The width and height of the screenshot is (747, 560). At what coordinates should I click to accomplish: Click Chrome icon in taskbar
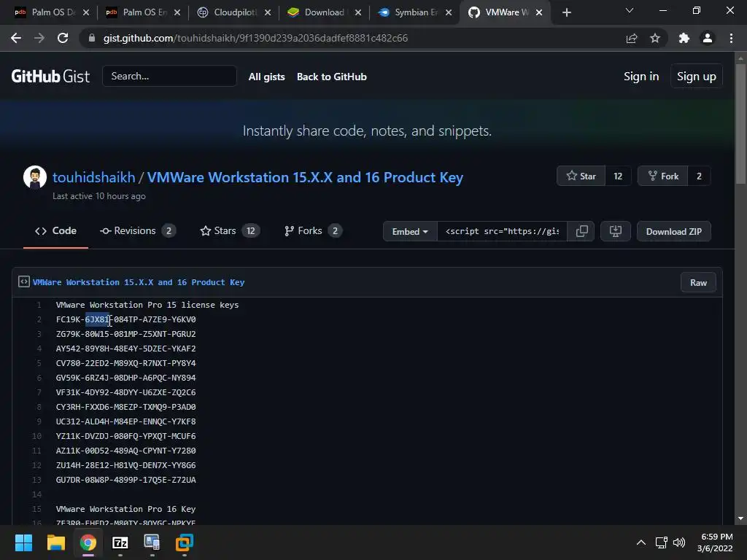[88, 542]
